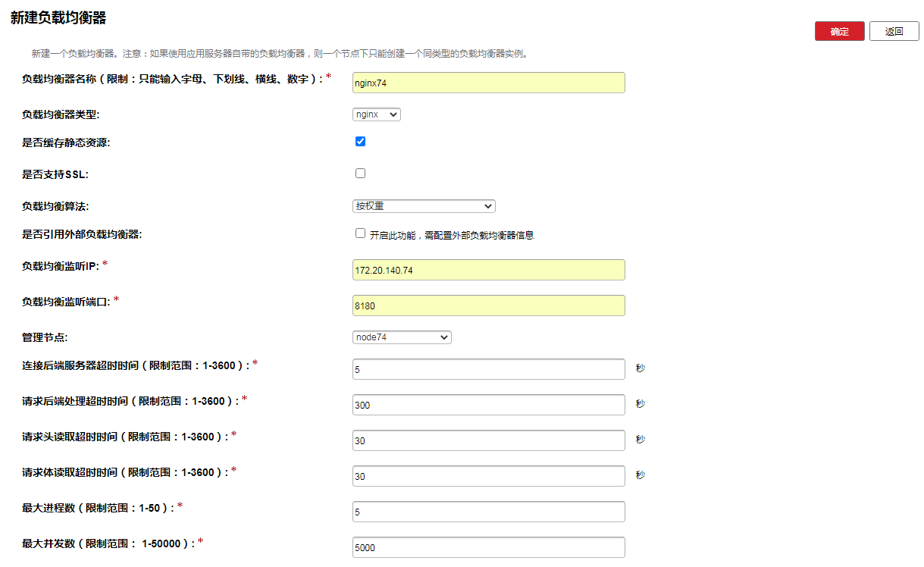
Task: Click the 请求后端处理超时时间 field showing 300
Action: pos(488,405)
